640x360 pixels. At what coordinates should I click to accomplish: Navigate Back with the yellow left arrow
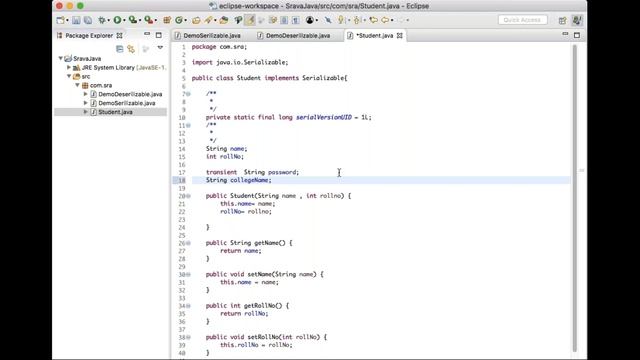pyautogui.click(x=385, y=20)
